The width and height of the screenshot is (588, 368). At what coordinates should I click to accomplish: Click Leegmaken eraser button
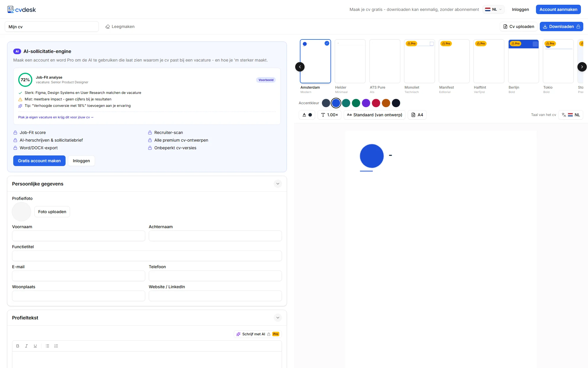120,26
